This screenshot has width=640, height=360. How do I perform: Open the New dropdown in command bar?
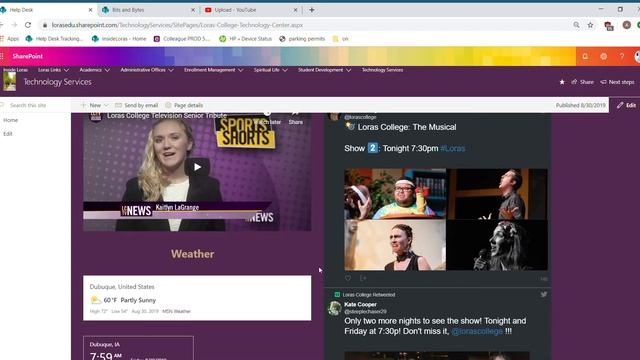tap(94, 105)
